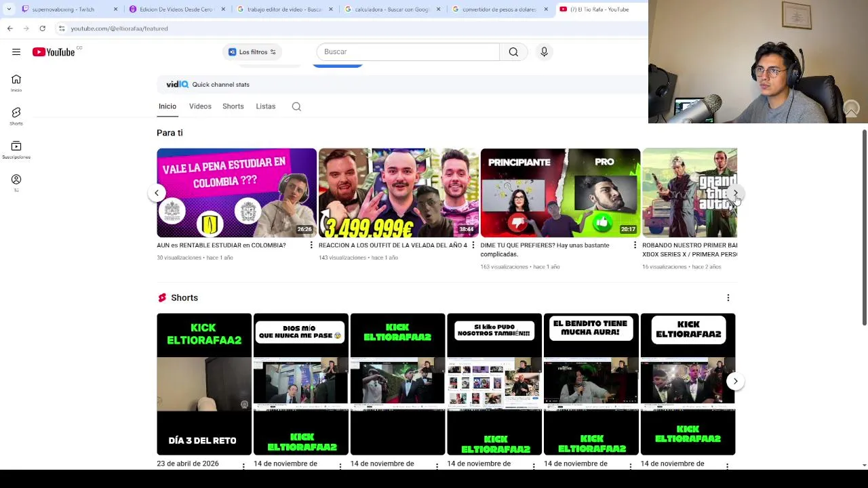Click '163 visualizaciones • hace 1 año' text
868x488 pixels.
point(520,267)
